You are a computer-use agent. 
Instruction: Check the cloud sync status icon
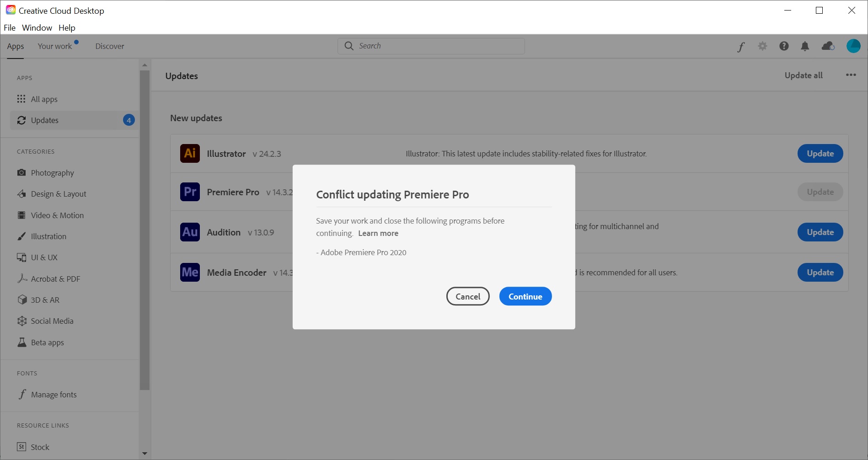pyautogui.click(x=828, y=46)
